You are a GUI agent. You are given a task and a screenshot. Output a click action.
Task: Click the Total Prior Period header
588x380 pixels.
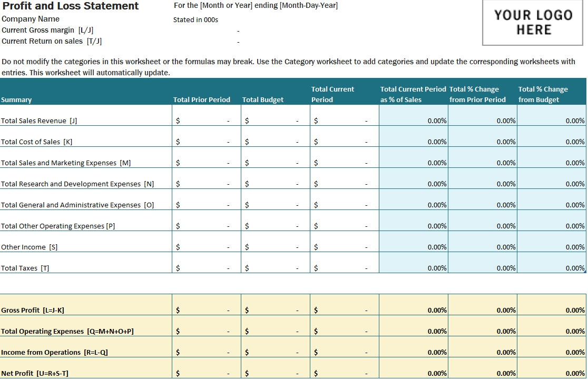click(x=202, y=99)
